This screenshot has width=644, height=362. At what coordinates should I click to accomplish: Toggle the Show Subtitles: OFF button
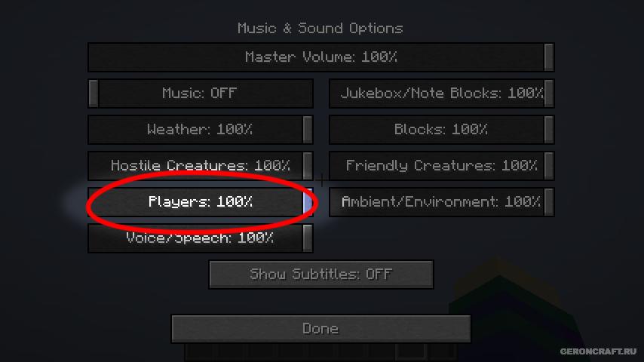[x=320, y=274]
